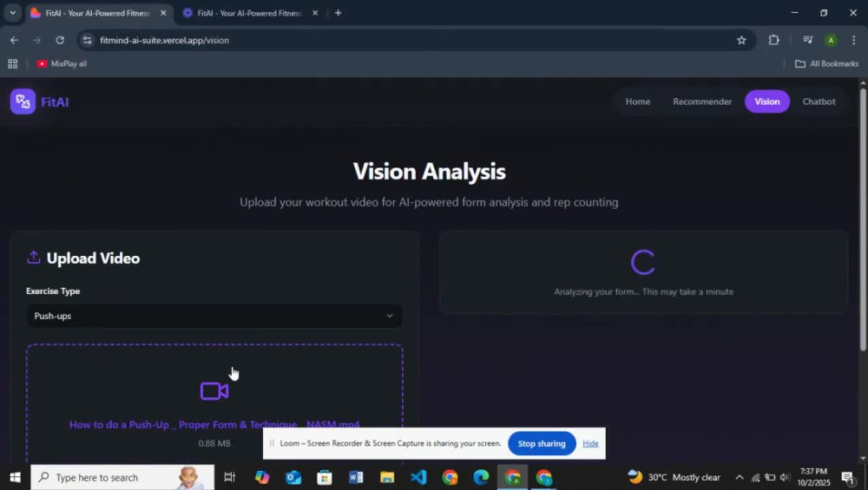Open the All Bookmarks folder
Image resolution: width=868 pixels, height=490 pixels.
point(826,63)
